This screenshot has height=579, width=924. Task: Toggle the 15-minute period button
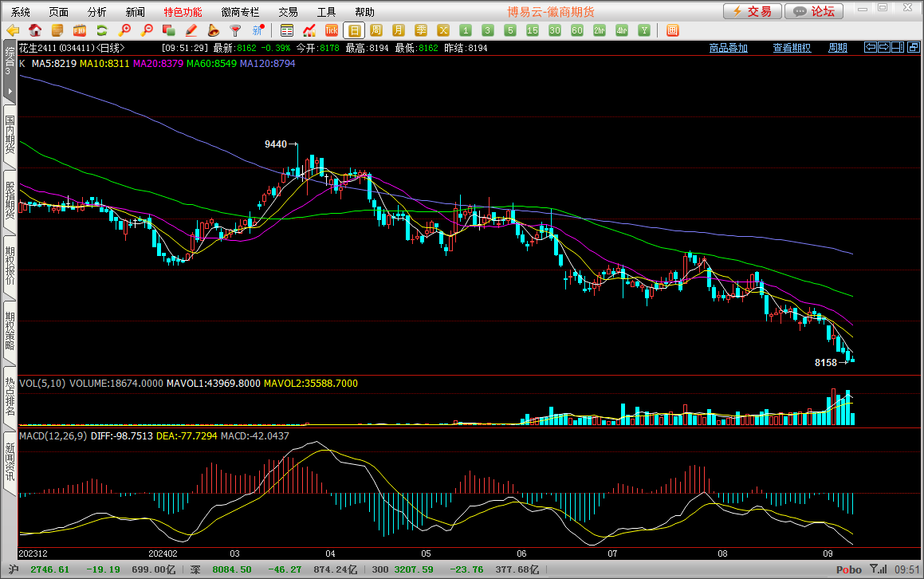pyautogui.click(x=533, y=30)
